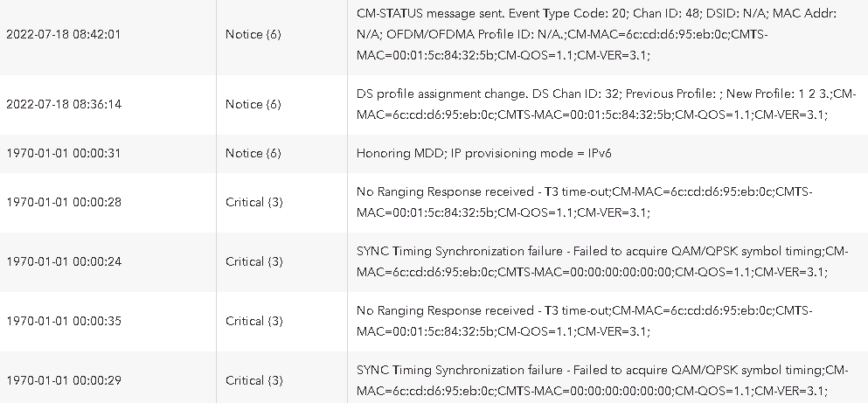Select the 1970-01-01 00:00:28 timestamp
The image size is (868, 403).
[63, 202]
